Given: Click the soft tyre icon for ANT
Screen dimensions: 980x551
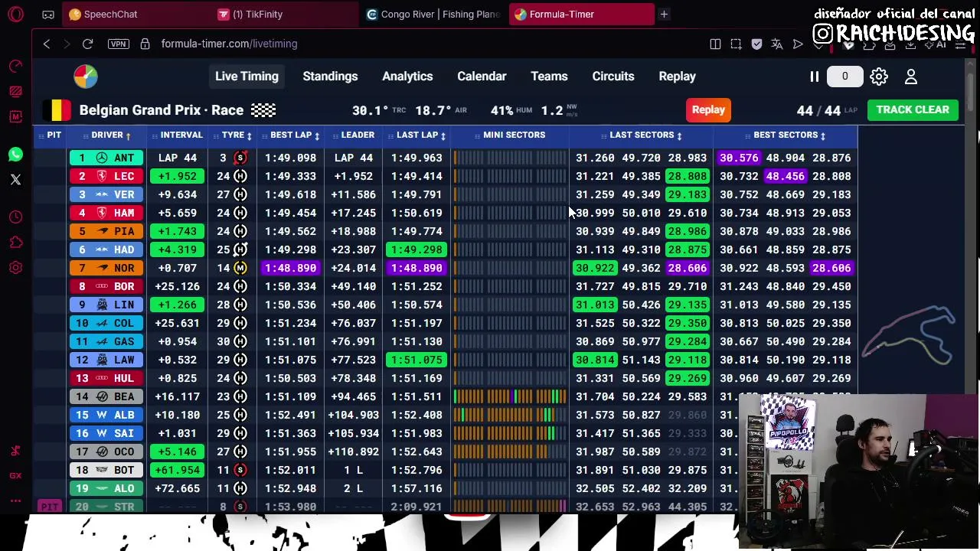Looking at the screenshot, I should [x=240, y=158].
